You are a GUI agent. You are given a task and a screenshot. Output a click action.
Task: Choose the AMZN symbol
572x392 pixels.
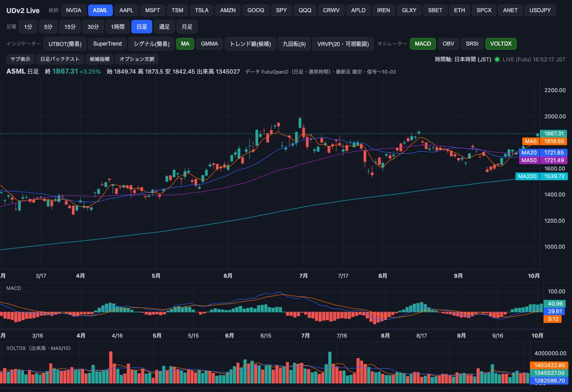tap(228, 10)
